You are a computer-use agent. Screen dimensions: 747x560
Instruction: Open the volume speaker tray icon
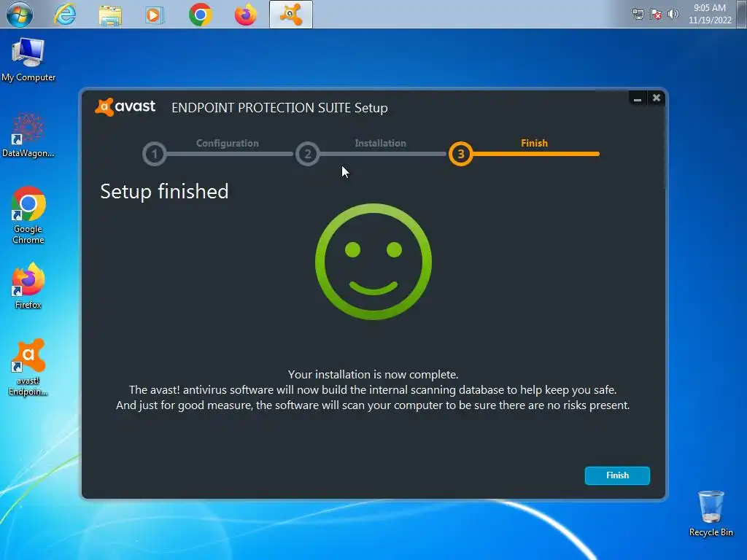pyautogui.click(x=673, y=14)
